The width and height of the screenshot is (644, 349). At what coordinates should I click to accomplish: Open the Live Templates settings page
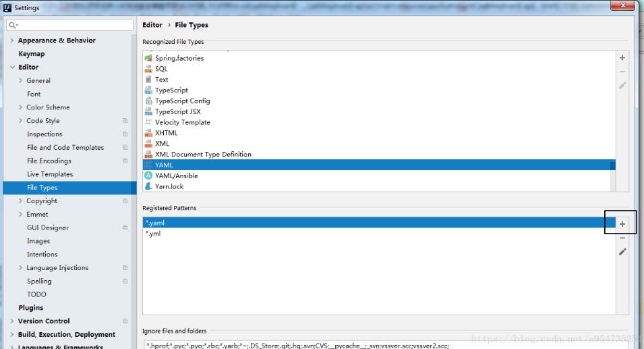click(49, 174)
